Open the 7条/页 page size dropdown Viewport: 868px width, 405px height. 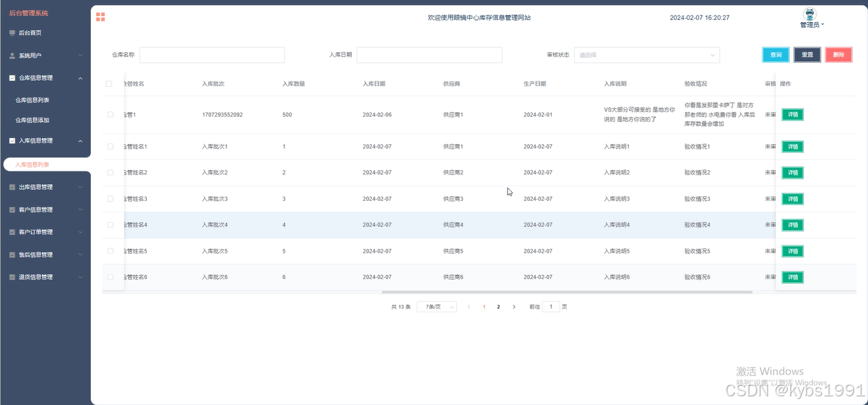point(437,307)
